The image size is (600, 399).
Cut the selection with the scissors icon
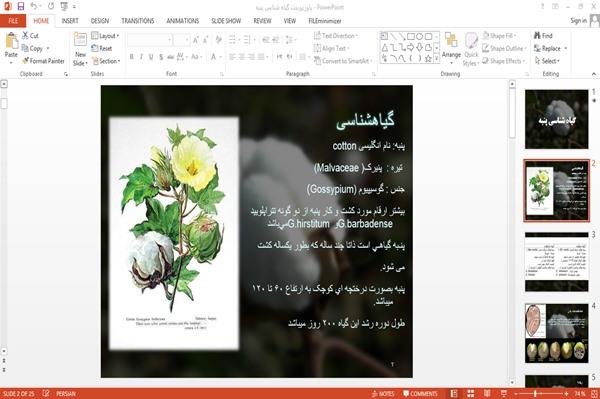coord(30,36)
